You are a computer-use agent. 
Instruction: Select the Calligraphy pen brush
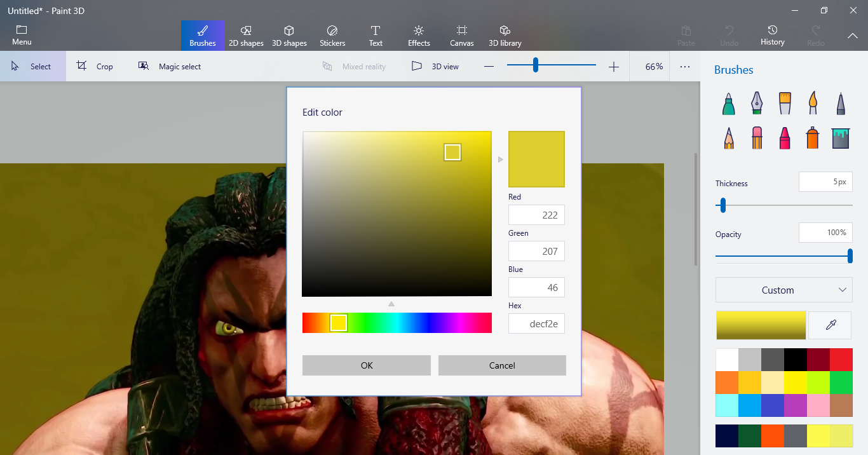point(756,103)
